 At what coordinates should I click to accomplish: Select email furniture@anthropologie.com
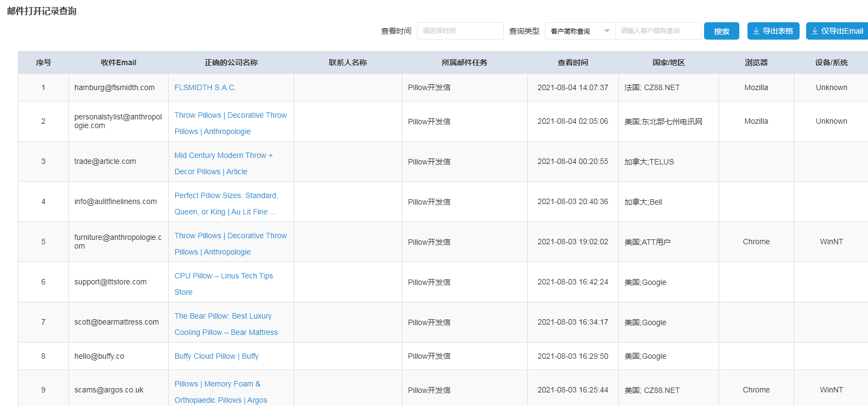pos(118,242)
